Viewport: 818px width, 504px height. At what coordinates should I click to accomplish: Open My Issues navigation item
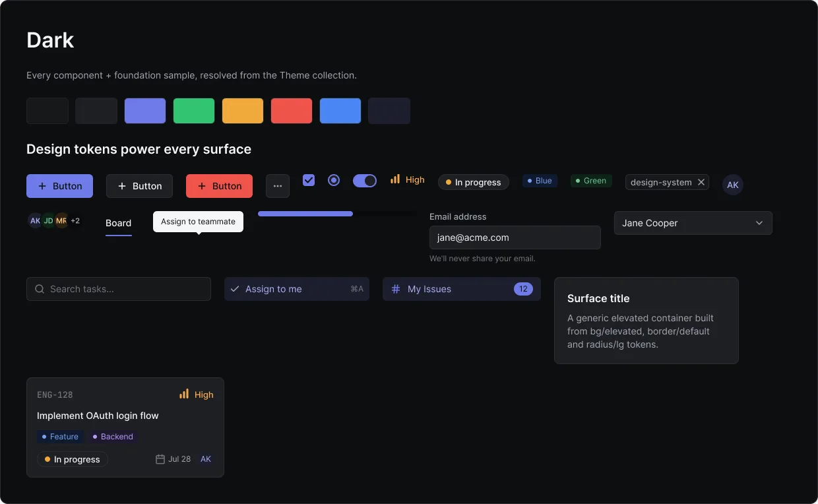pos(462,289)
